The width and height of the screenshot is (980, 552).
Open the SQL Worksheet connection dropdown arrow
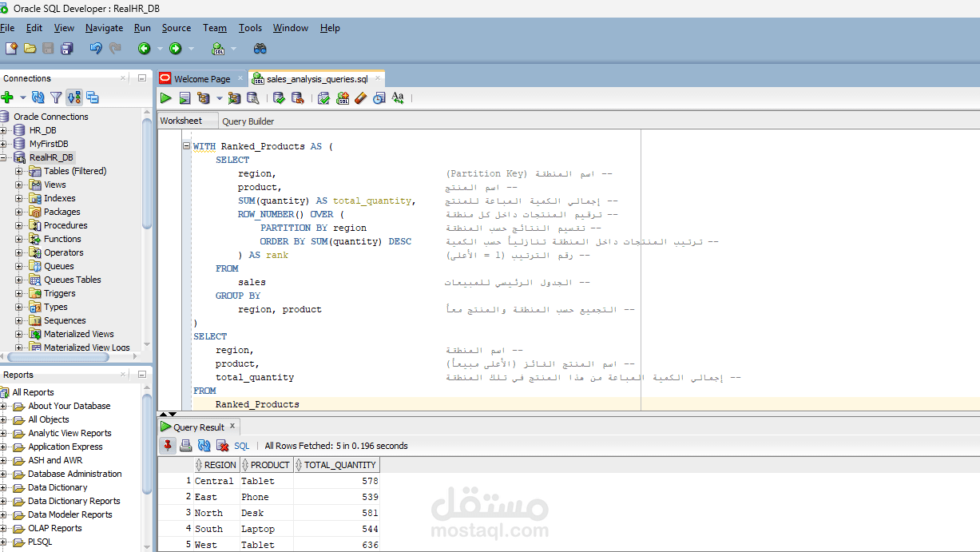tap(233, 49)
